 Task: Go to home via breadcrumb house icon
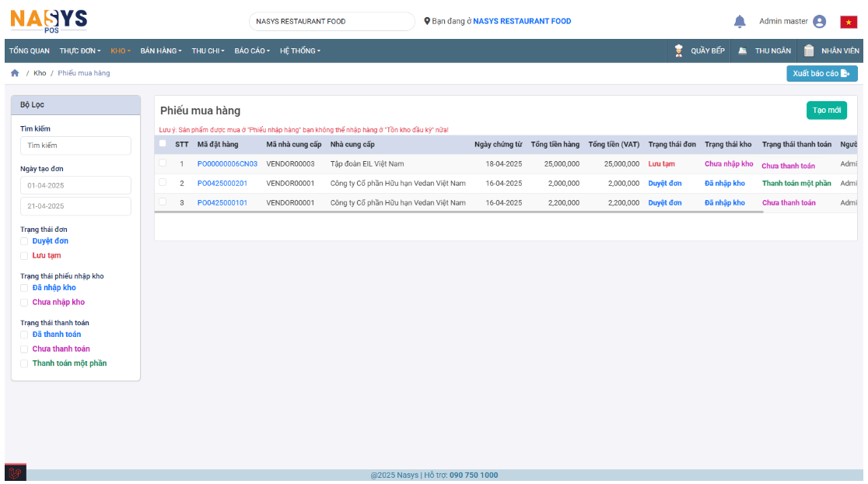[x=15, y=73]
